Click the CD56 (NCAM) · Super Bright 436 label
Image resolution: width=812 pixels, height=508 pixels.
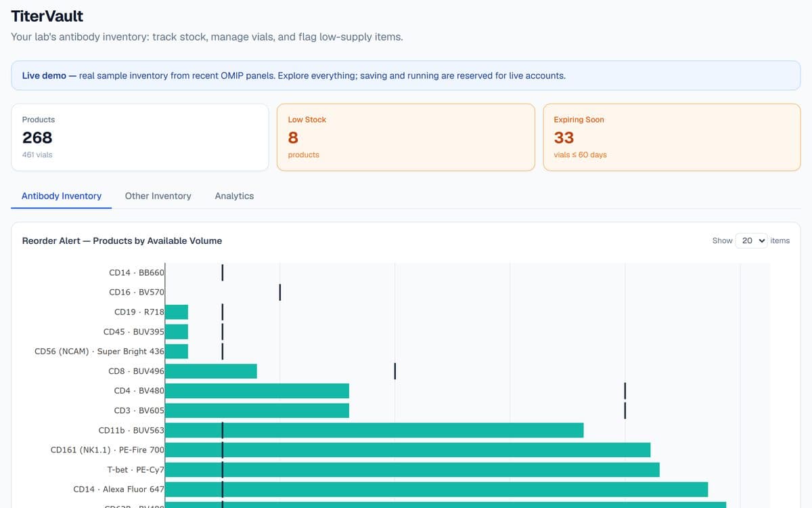click(x=99, y=351)
